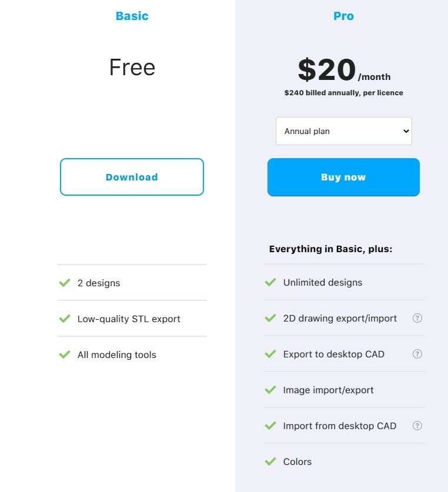Click green checkmark next to Colors
The width and height of the screenshot is (448, 492).
point(270,461)
